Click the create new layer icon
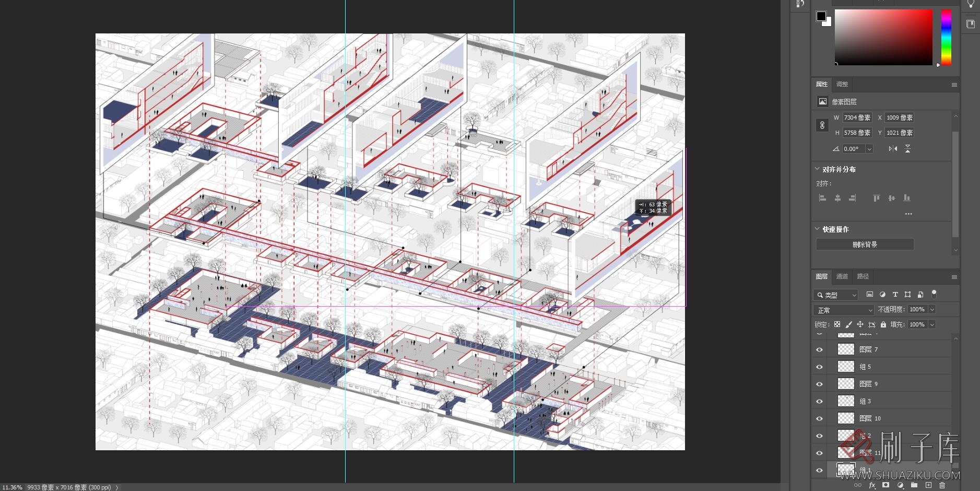This screenshot has width=980, height=491. point(928,485)
